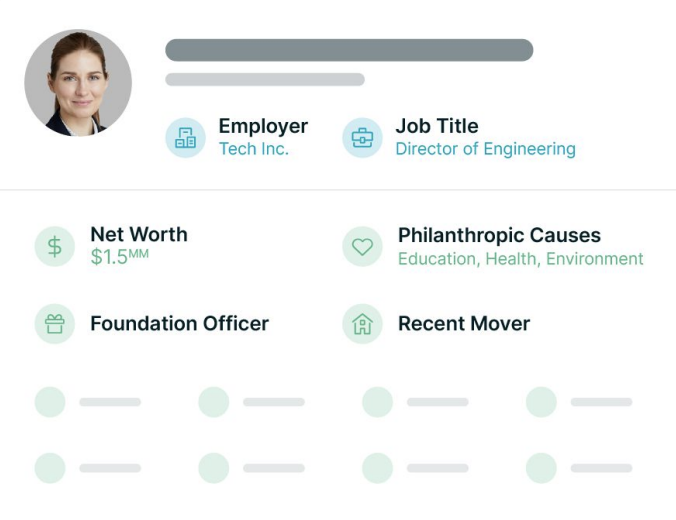Image resolution: width=676 pixels, height=520 pixels.
Task: Click the Job Title briefcase icon
Action: (x=362, y=138)
